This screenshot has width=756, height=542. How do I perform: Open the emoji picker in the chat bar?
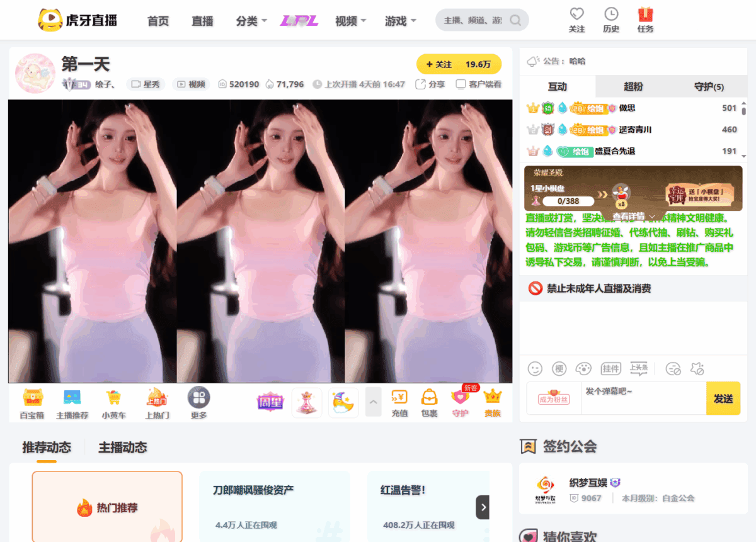click(x=535, y=369)
